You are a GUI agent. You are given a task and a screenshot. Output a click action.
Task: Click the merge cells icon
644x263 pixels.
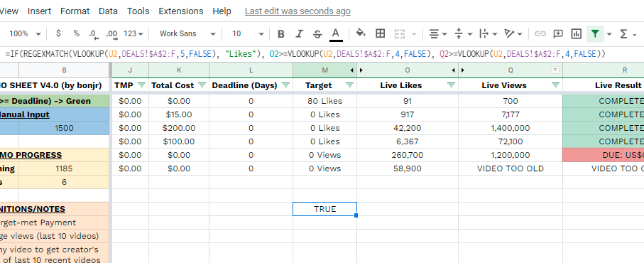point(399,33)
